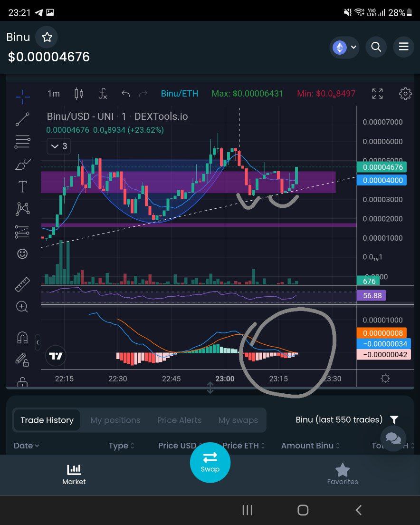Toggle lock all drawing tools
420x525 pixels.
pos(22,382)
